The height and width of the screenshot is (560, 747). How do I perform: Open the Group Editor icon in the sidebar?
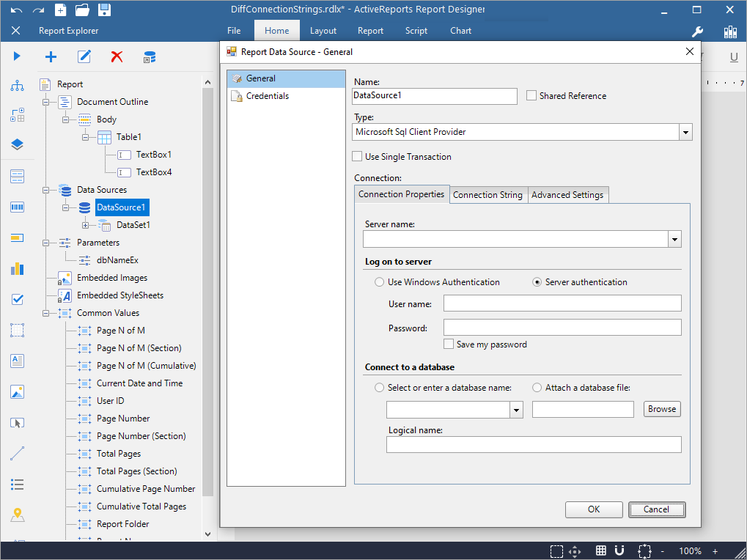point(17,115)
